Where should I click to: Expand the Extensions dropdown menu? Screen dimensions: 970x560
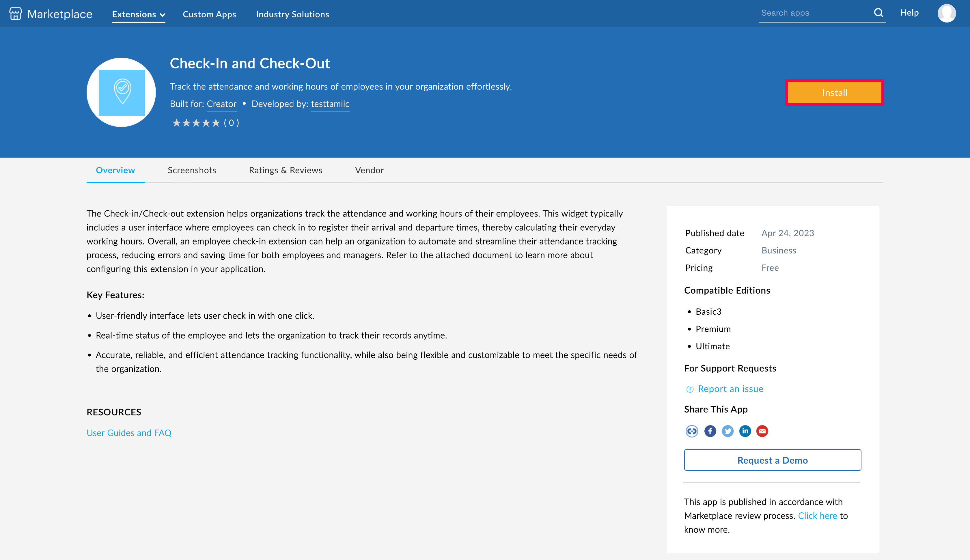[139, 14]
